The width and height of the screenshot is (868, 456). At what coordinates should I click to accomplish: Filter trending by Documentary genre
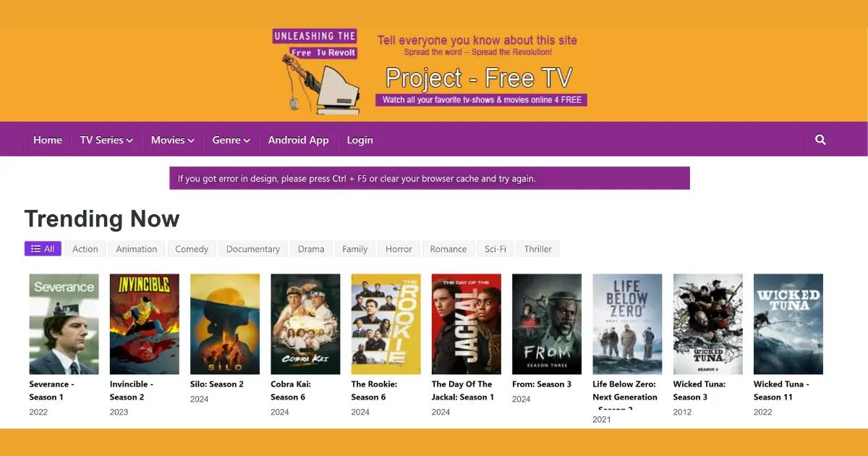(x=252, y=249)
